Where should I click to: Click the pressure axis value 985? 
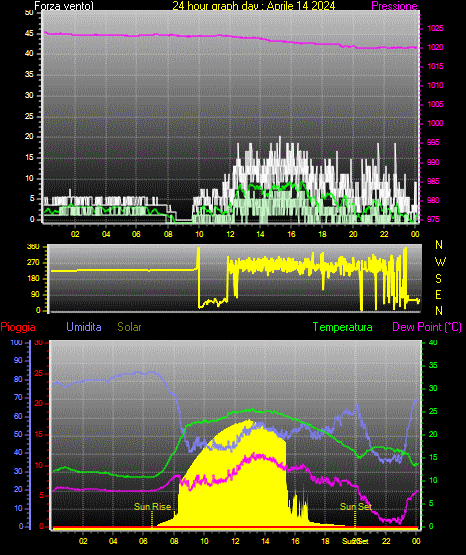click(x=433, y=181)
